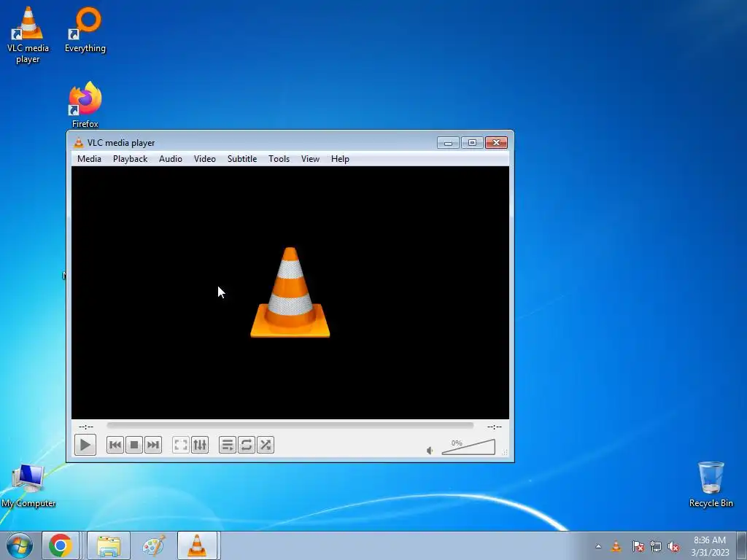Click VLC taskbar button
Screen dimensions: 747x560
tap(197, 545)
